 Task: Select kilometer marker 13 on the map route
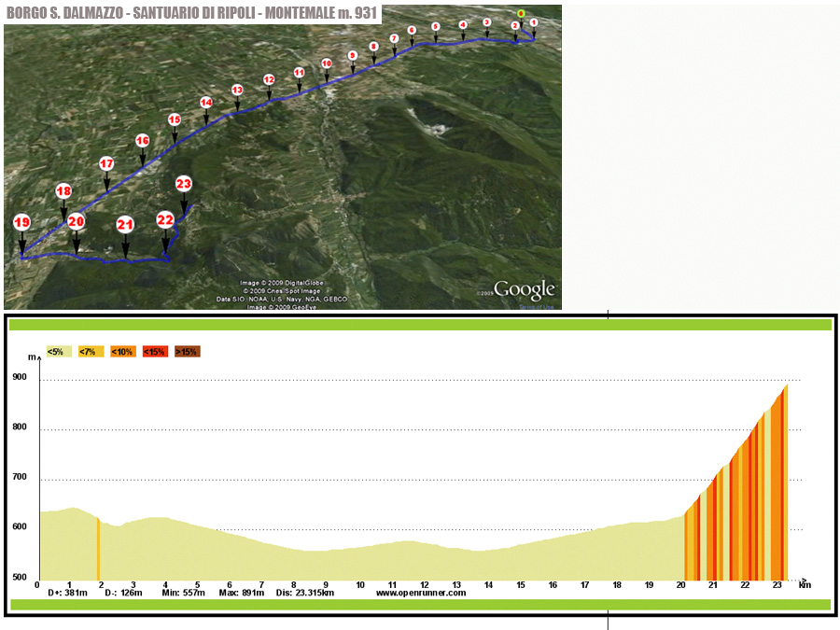point(237,90)
